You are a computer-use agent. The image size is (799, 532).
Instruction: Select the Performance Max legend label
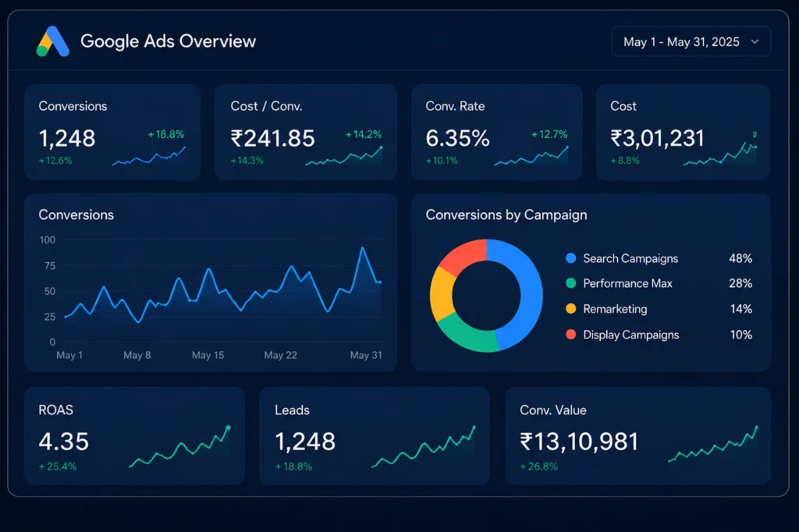click(627, 283)
